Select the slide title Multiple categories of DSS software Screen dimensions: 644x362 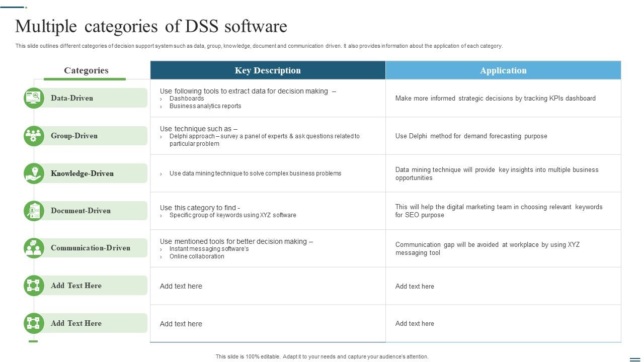(x=151, y=26)
